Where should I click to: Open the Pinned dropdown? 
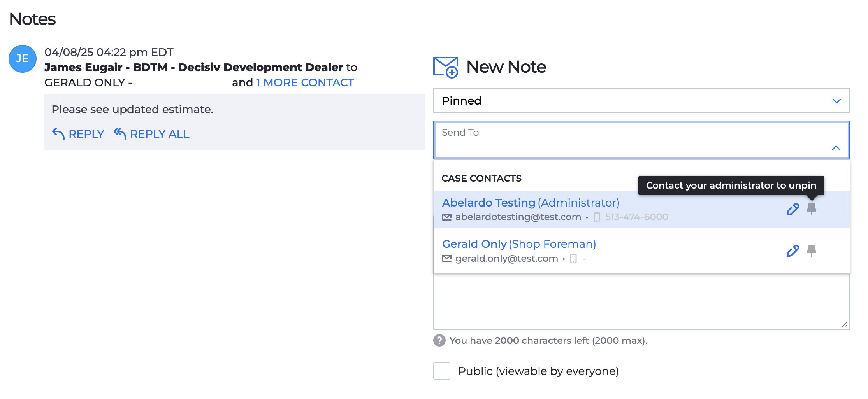(641, 101)
